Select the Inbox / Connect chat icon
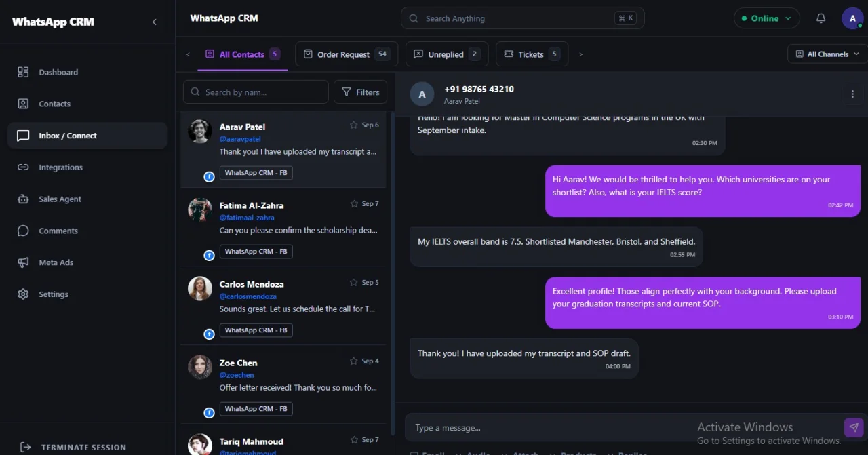Screen dimensions: 868x455 [x=23, y=136]
